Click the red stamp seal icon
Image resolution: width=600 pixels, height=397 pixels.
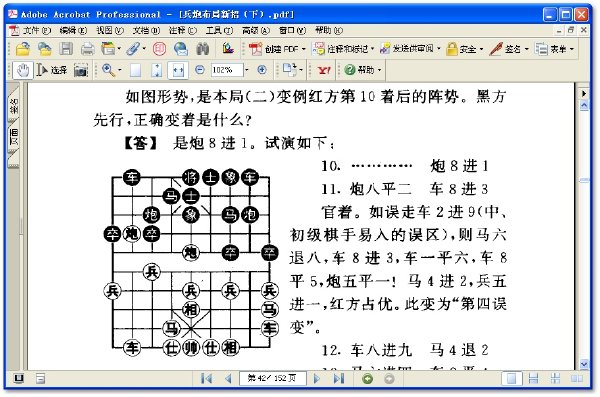pyautogui.click(x=159, y=49)
